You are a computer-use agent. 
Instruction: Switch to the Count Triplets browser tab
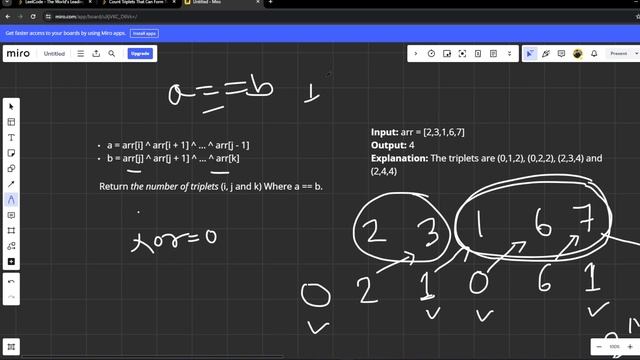coord(137,2)
